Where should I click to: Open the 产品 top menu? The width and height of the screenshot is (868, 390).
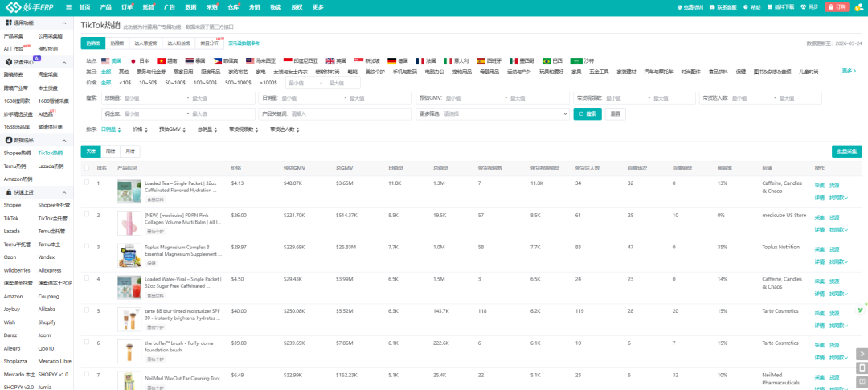coord(106,7)
